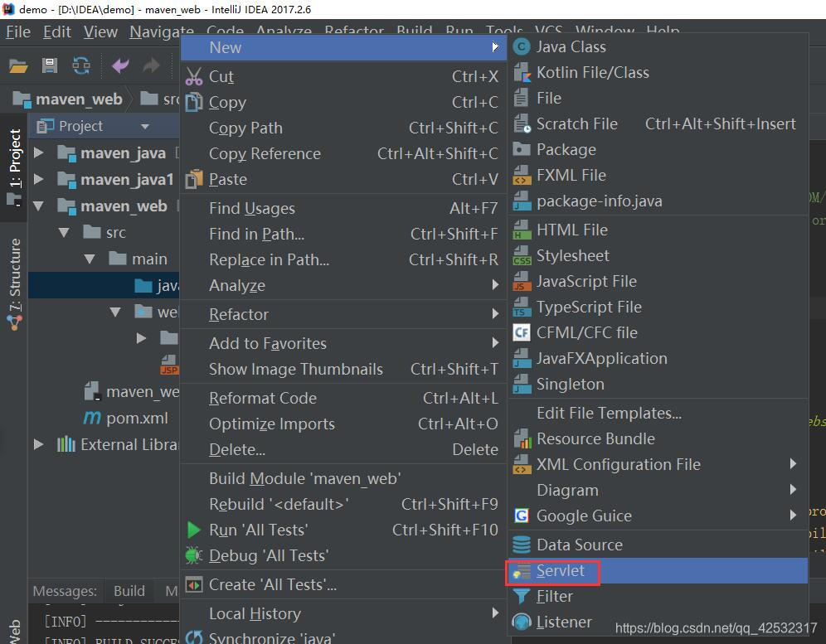This screenshot has height=644, width=826.
Task: Choose Add to Favorites submenu
Action: coord(343,343)
